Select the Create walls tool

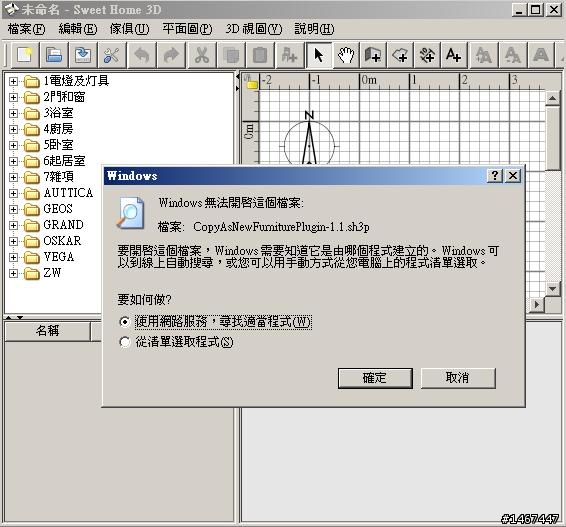pyautogui.click(x=373, y=55)
